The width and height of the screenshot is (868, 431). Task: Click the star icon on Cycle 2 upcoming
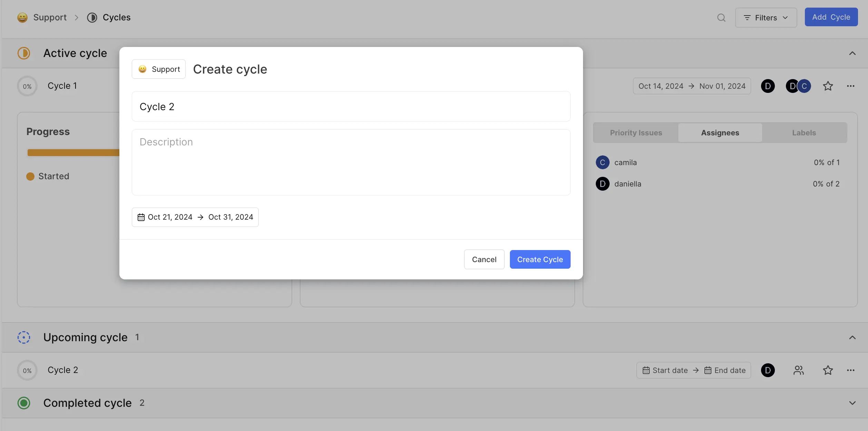point(828,370)
